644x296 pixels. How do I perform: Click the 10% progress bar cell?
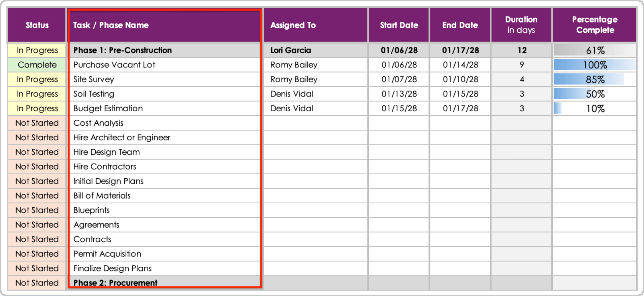pyautogui.click(x=595, y=109)
